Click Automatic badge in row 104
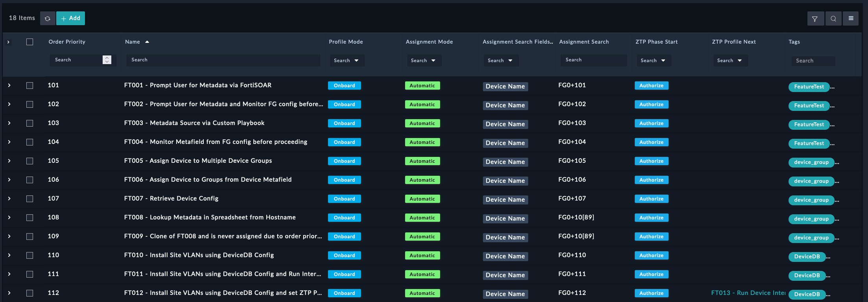This screenshot has height=302, width=868. (422, 142)
